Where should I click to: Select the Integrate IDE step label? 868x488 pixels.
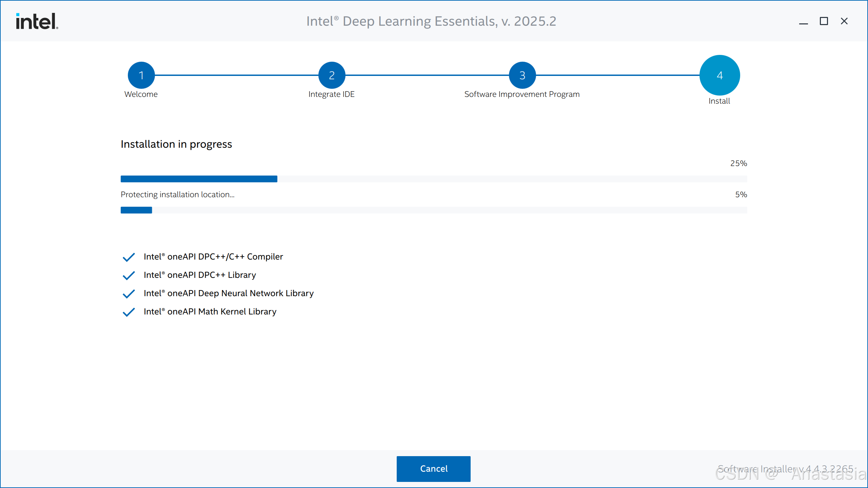click(332, 94)
